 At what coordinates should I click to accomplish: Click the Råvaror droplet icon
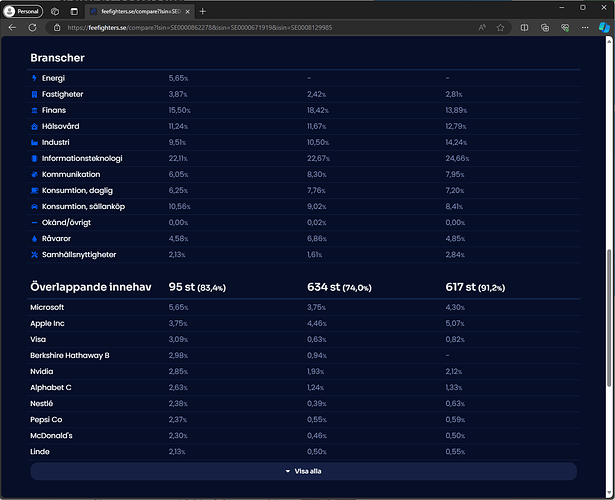point(35,238)
